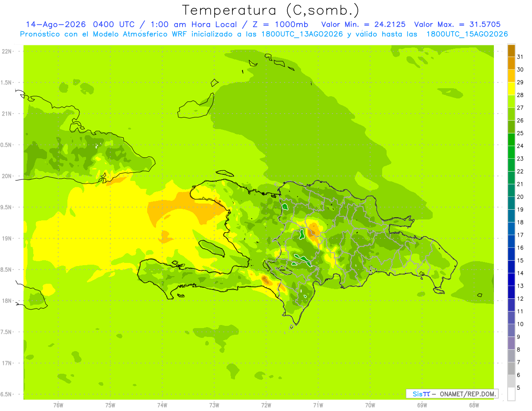
Task: Click Gonâve island in the Haitian gulf
Action: coord(211,248)
